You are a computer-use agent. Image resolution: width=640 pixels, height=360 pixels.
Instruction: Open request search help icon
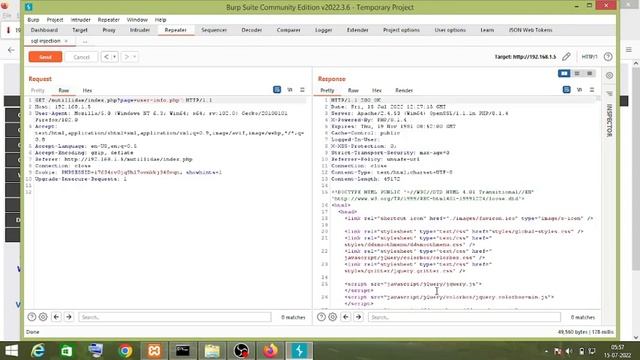click(32, 317)
